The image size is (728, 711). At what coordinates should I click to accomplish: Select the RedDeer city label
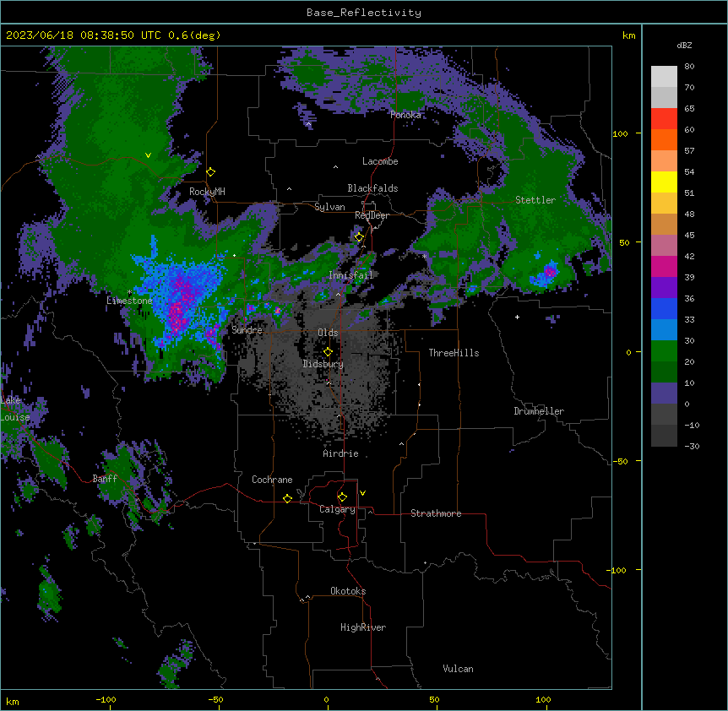click(x=372, y=215)
